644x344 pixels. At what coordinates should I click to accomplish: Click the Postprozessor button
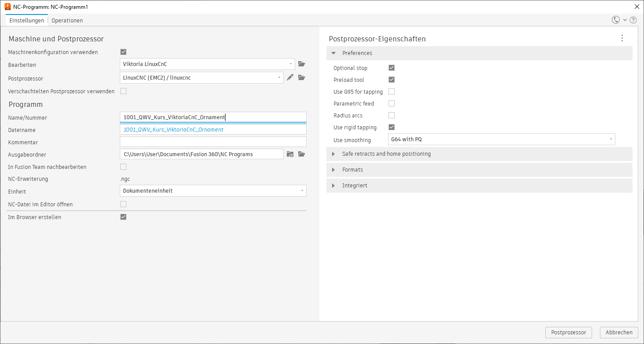click(x=568, y=333)
